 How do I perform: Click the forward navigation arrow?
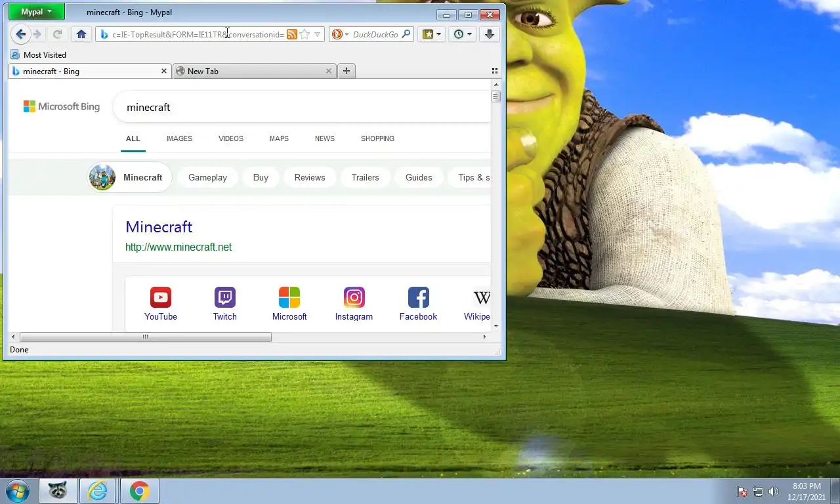pyautogui.click(x=38, y=34)
